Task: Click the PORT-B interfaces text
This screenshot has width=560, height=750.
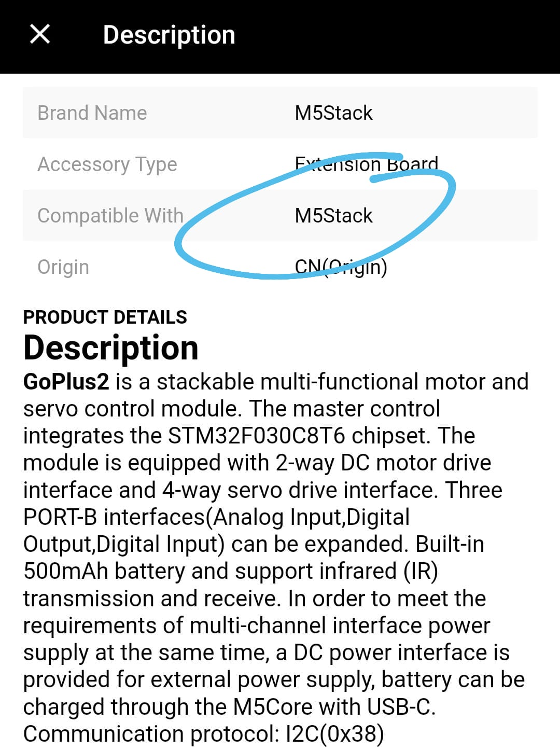Action: [x=114, y=517]
